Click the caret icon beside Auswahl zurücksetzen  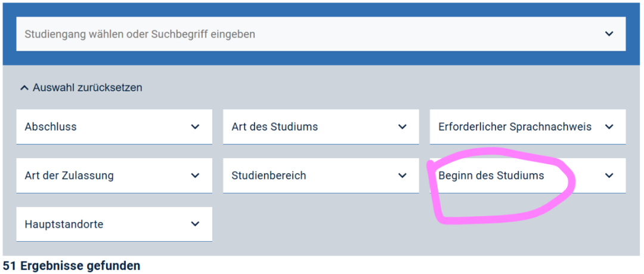[24, 88]
